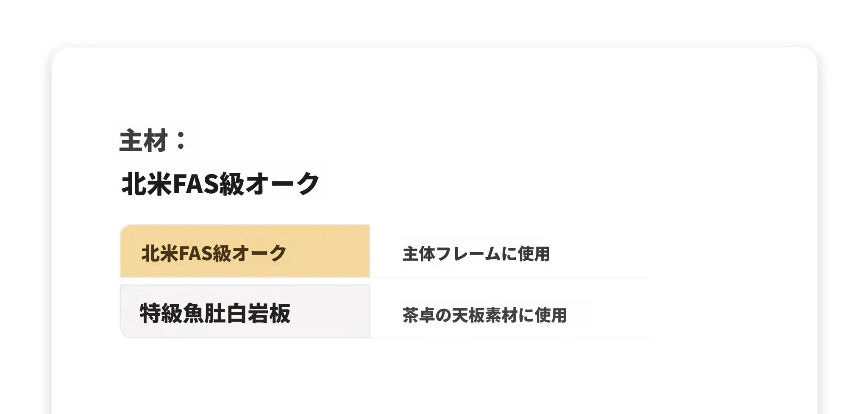Click 特級 in the gray tab label

161,314
